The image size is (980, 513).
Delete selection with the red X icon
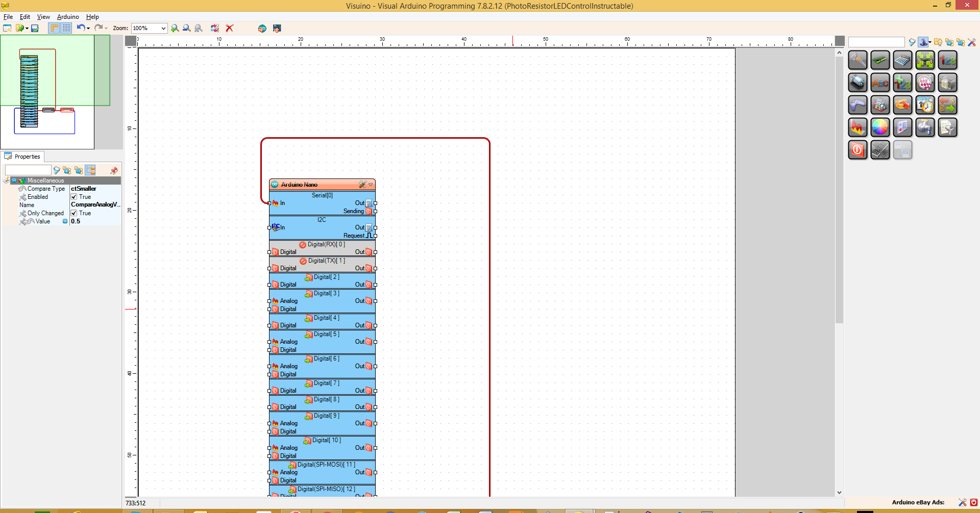(230, 29)
